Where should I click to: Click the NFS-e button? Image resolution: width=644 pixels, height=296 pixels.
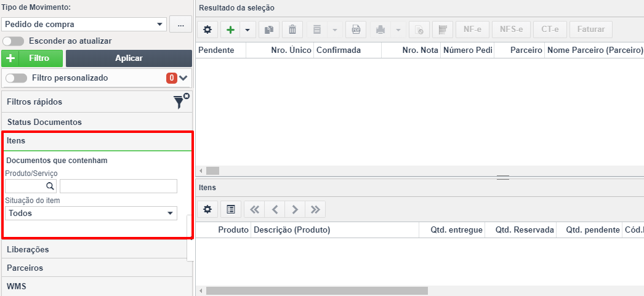(512, 30)
